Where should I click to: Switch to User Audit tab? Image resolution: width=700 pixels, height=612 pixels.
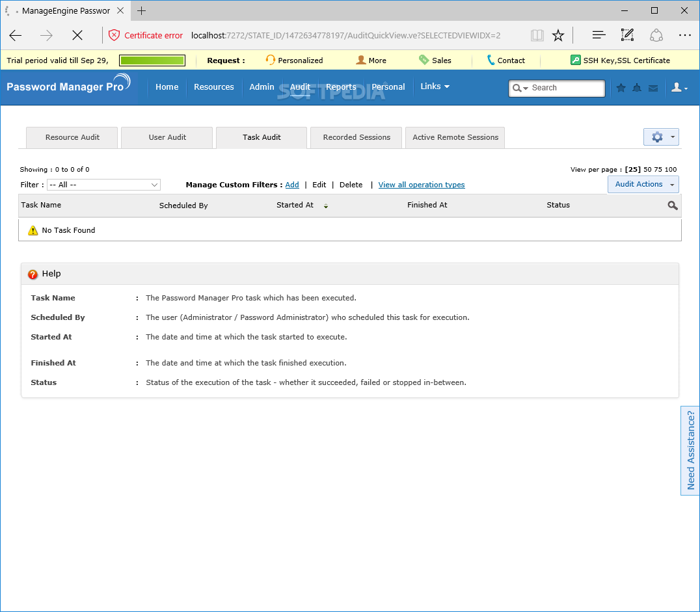pyautogui.click(x=167, y=137)
